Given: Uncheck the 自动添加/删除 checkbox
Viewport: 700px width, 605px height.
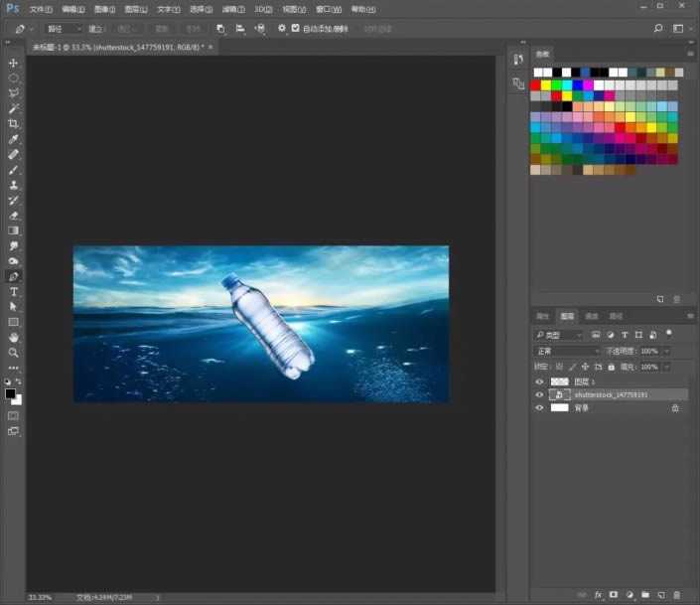Looking at the screenshot, I should [295, 29].
